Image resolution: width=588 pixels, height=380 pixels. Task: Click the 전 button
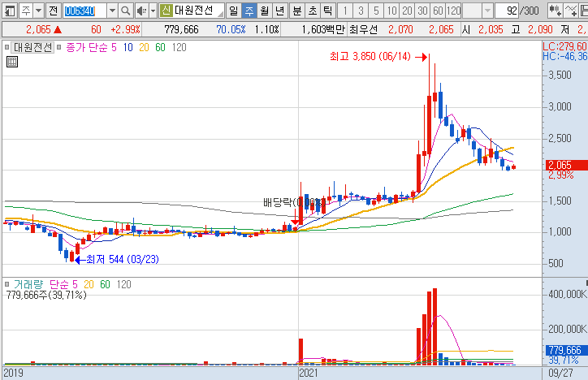[x=54, y=11]
